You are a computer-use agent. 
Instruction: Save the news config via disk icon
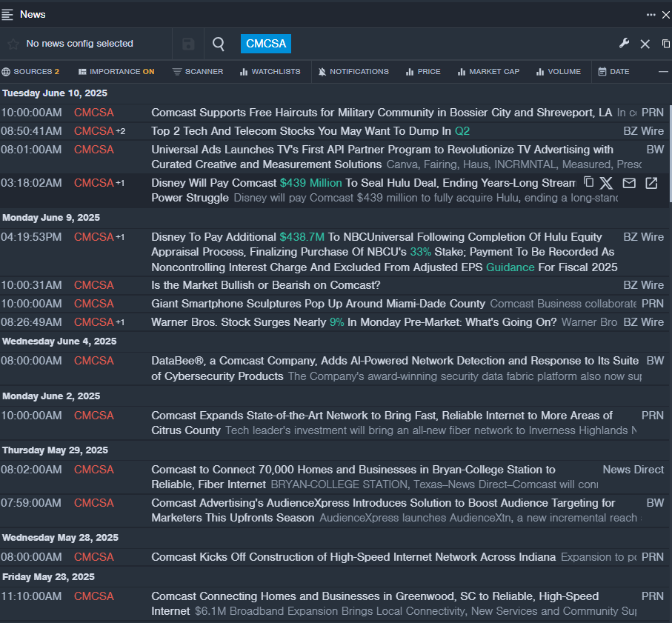click(x=188, y=44)
